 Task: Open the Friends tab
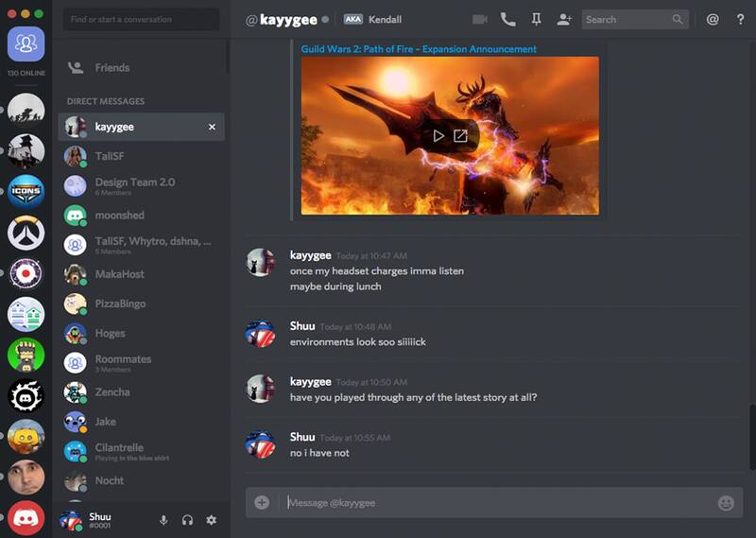click(112, 68)
